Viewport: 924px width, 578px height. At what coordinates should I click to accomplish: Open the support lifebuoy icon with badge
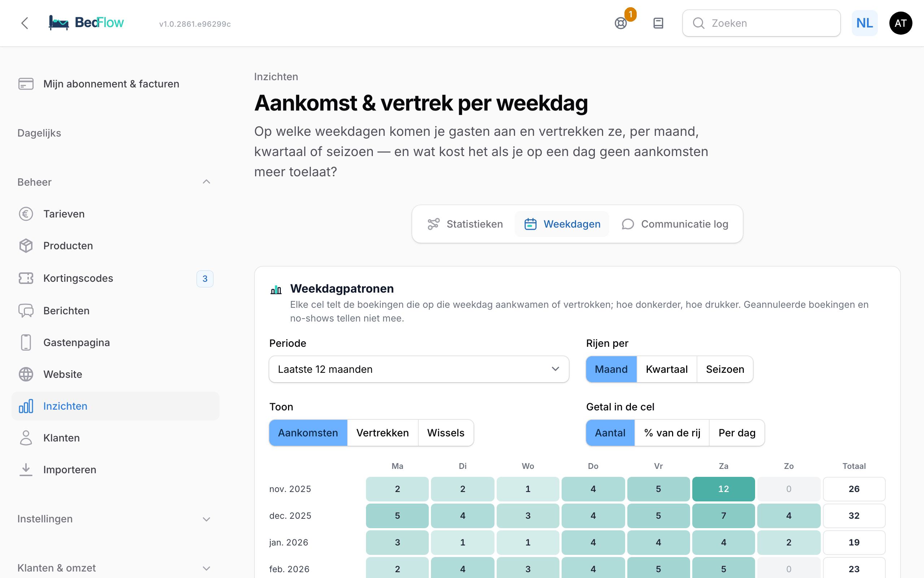click(x=621, y=23)
